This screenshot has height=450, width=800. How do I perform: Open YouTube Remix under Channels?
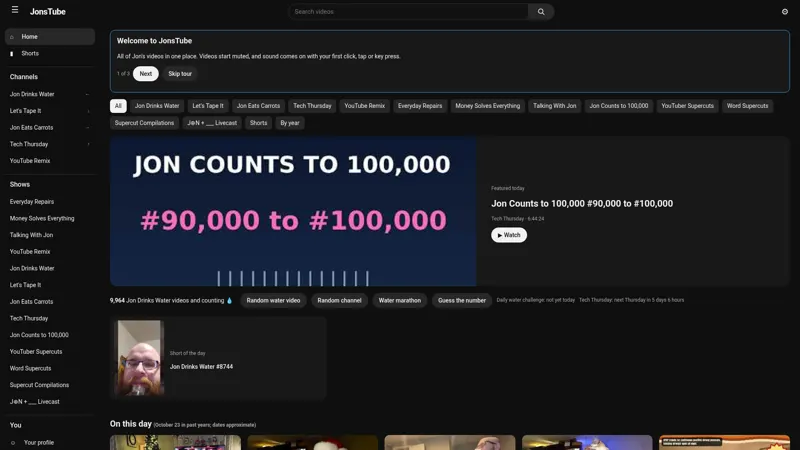point(30,161)
